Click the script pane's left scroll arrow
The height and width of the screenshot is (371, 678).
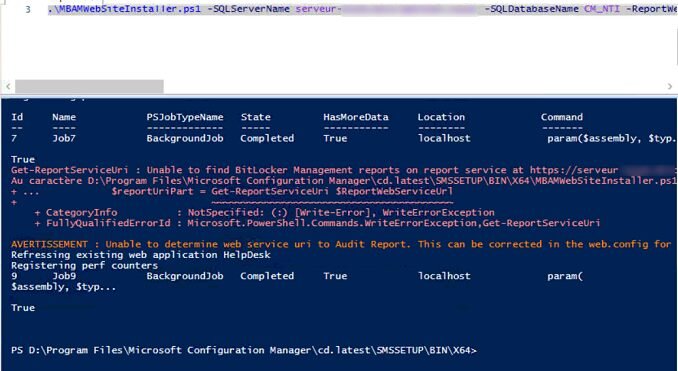point(8,86)
